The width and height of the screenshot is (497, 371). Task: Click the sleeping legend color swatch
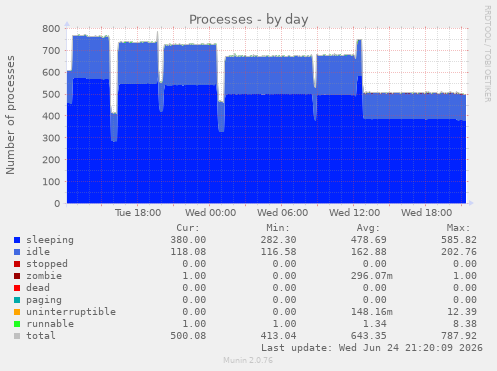click(17, 240)
